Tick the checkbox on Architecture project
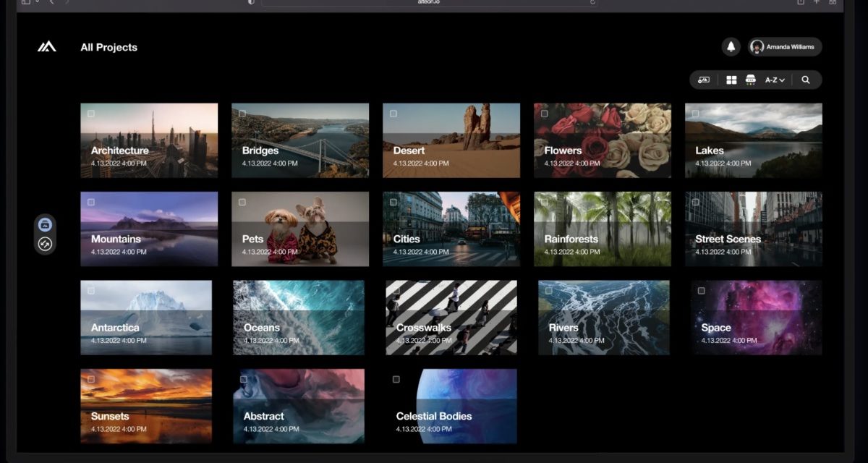Viewport: 868px width, 463px height. pyautogui.click(x=91, y=114)
